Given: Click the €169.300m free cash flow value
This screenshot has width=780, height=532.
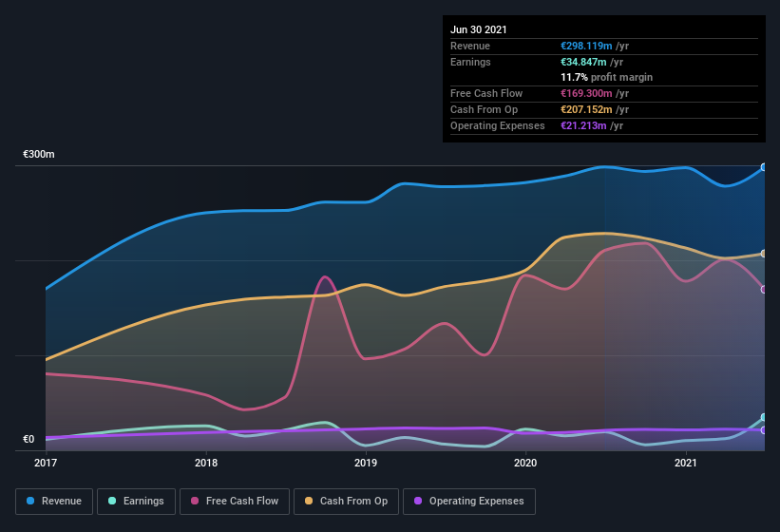Looking at the screenshot, I should [586, 93].
